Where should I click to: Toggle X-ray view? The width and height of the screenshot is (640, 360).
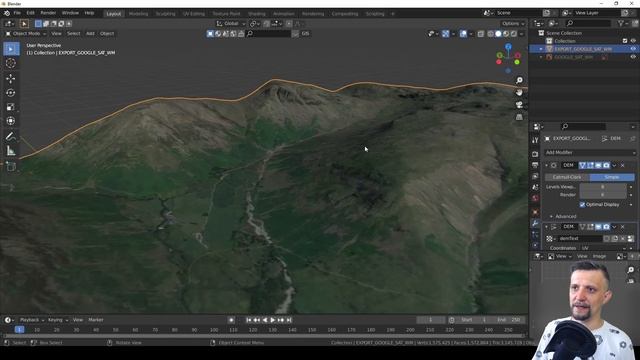click(x=481, y=34)
